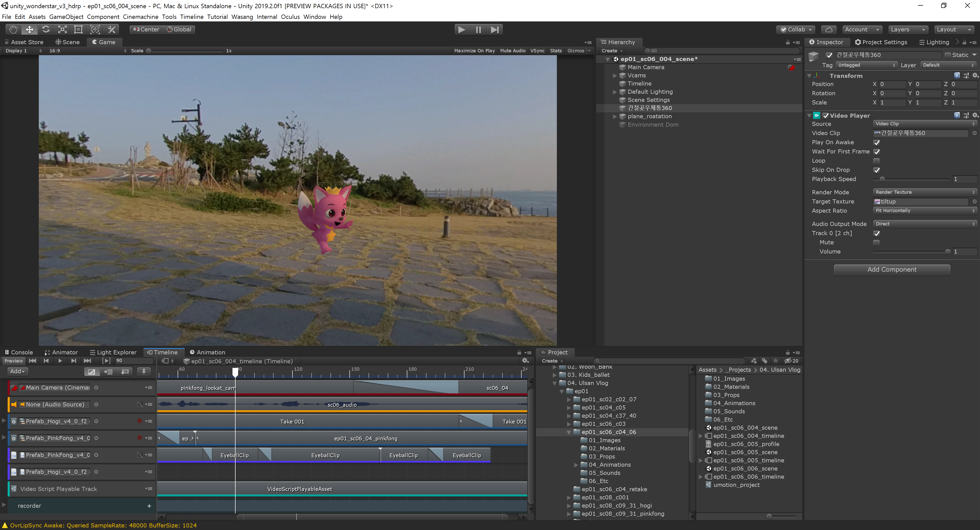Toggle the Static checkbox
This screenshot has width=980, height=530.
[948, 55]
